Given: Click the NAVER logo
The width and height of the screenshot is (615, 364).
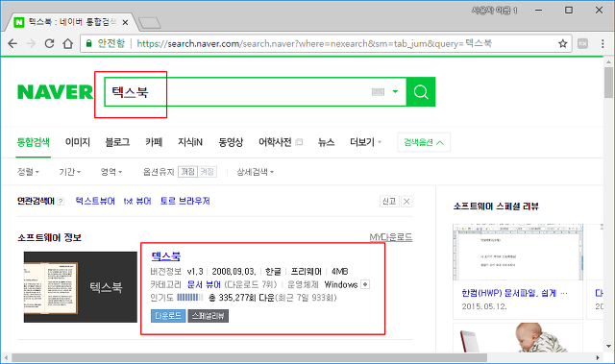Looking at the screenshot, I should (x=56, y=92).
